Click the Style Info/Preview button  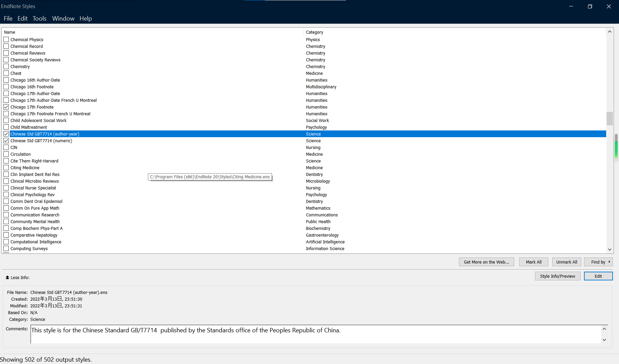(558, 276)
